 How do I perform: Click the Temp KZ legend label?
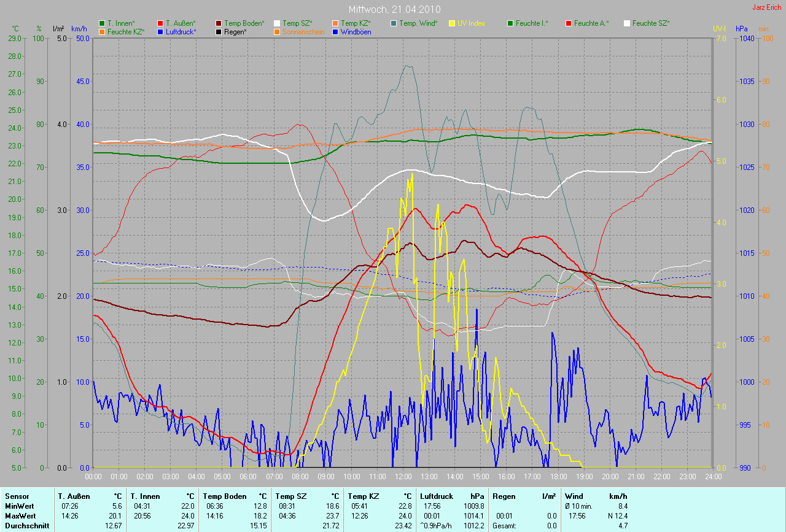click(356, 23)
